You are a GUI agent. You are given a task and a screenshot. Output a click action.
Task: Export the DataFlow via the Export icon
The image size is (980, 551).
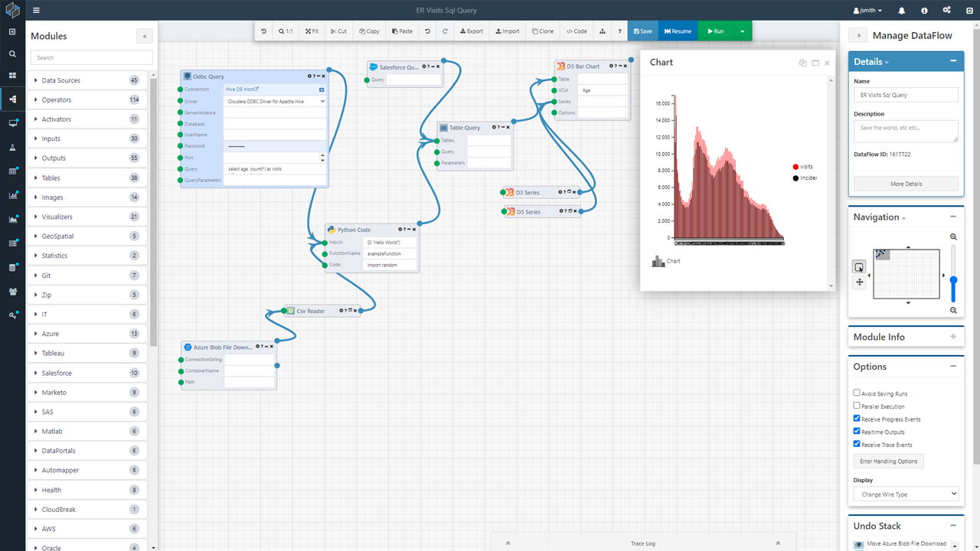(470, 31)
